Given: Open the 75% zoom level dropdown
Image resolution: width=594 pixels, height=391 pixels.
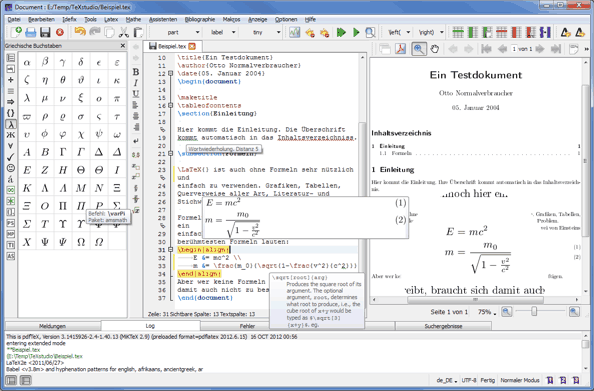Looking at the screenshot, I should (486, 312).
